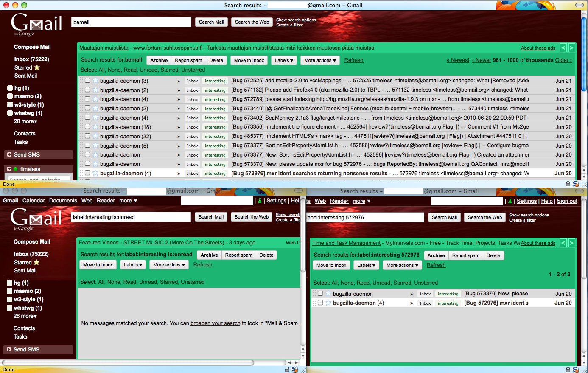
Task: Click search field containing bemail
Action: pos(131,22)
